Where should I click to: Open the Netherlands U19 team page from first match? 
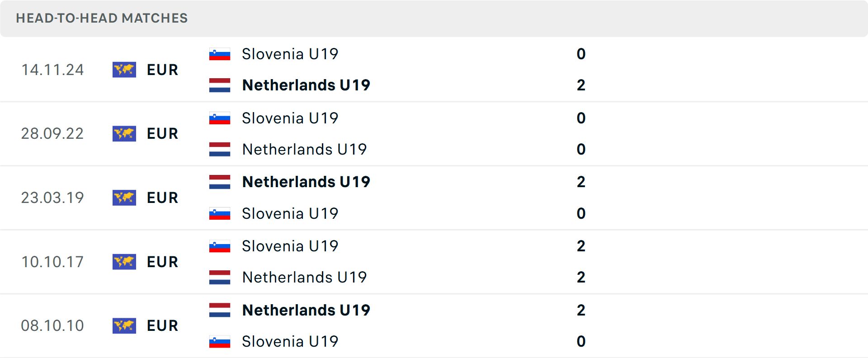306,85
